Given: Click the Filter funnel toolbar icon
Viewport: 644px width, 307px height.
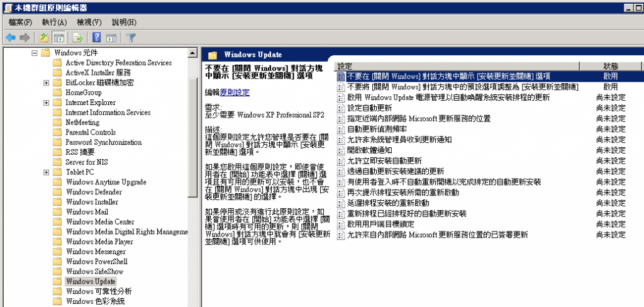Looking at the screenshot, I should coord(131,38).
